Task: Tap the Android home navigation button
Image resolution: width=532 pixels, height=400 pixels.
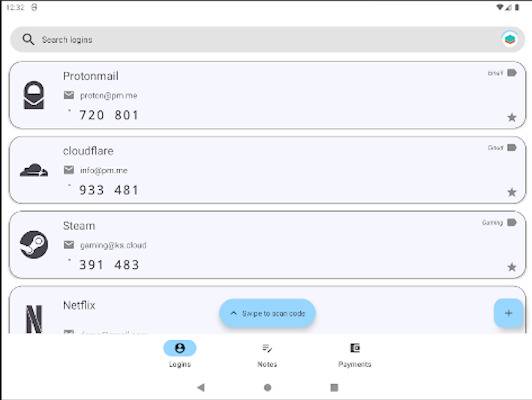Action: tap(267, 387)
